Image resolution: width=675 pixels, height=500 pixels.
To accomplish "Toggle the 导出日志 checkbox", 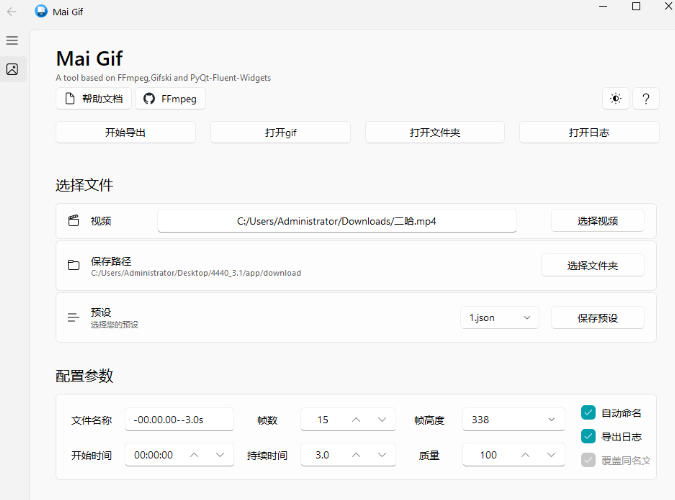I will 588,436.
